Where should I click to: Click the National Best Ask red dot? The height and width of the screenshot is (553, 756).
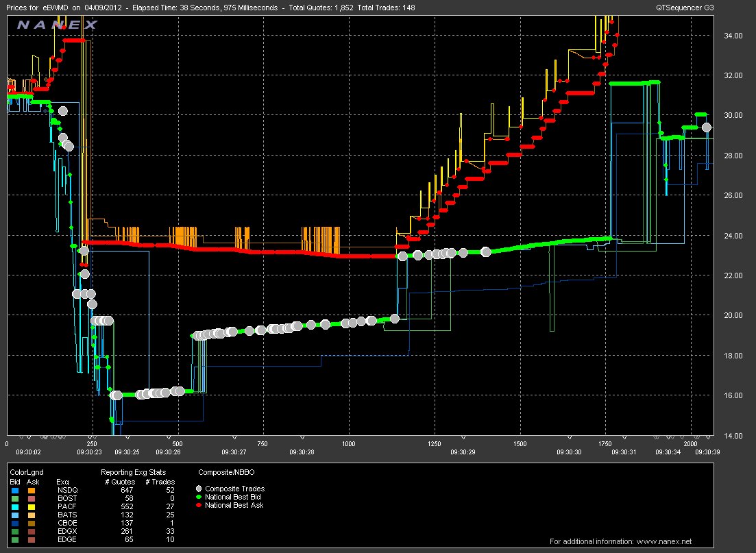200,505
